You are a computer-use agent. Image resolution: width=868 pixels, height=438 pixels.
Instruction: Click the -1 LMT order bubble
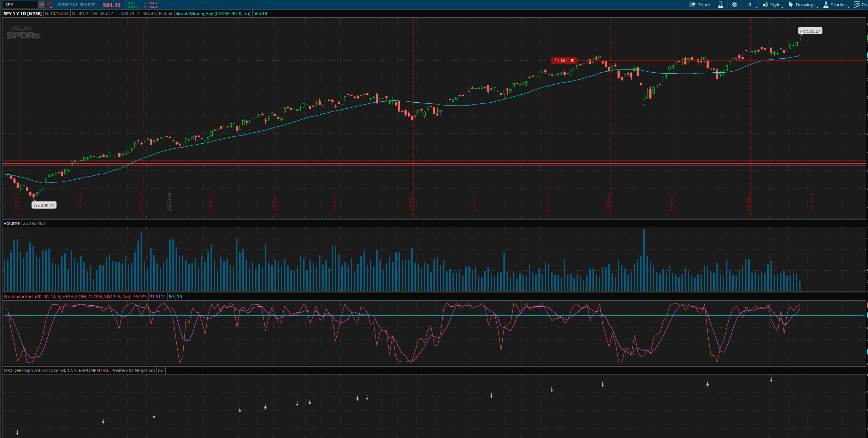tap(561, 60)
